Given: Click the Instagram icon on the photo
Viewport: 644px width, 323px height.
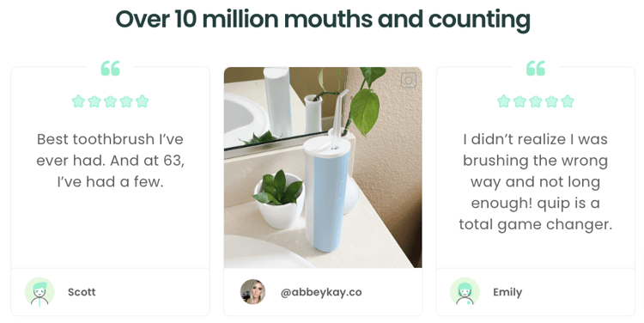Looking at the screenshot, I should 408,81.
